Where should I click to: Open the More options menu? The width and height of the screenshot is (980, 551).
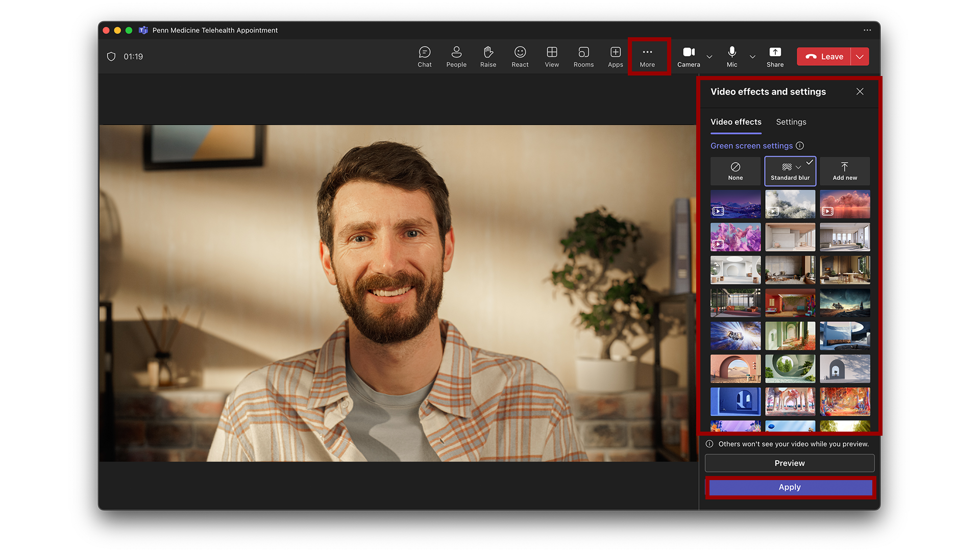click(x=647, y=56)
